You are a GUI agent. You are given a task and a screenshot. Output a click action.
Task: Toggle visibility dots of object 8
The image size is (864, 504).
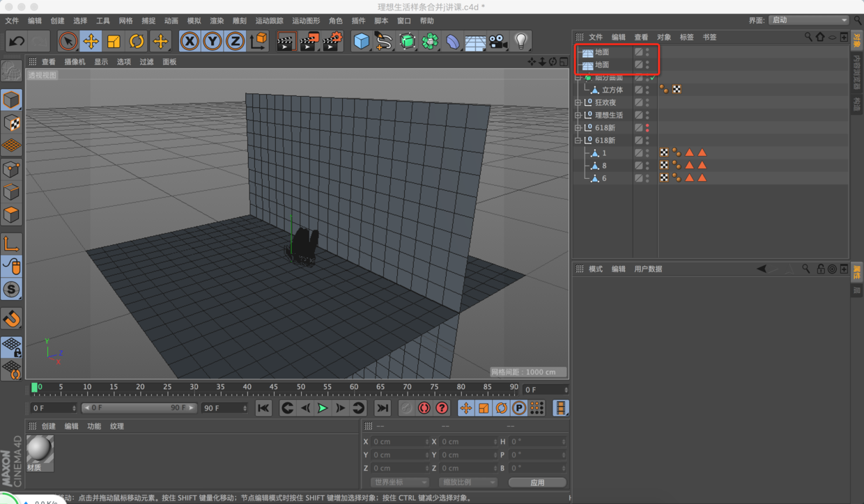pos(647,165)
